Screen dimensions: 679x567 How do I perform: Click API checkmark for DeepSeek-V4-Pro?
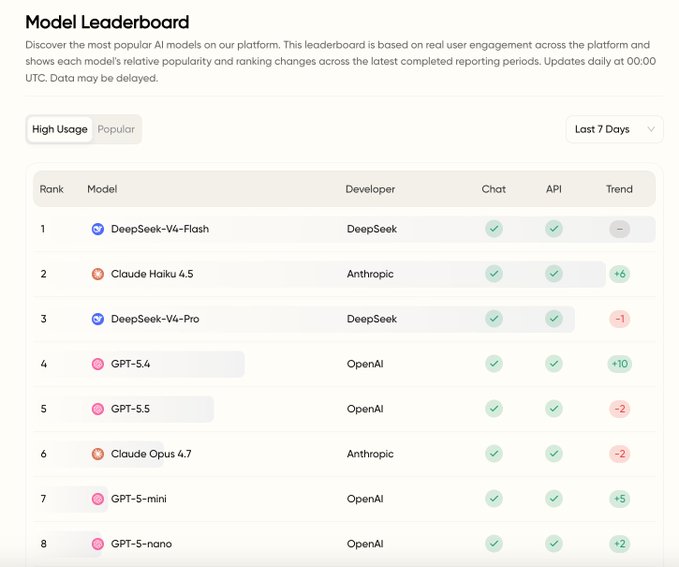click(554, 319)
